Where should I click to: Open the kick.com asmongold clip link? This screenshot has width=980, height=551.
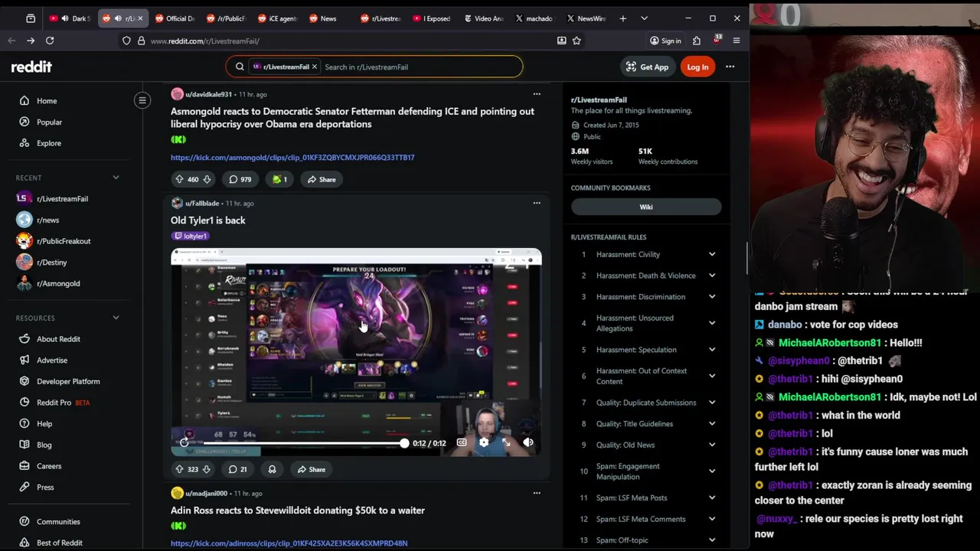coord(292,157)
